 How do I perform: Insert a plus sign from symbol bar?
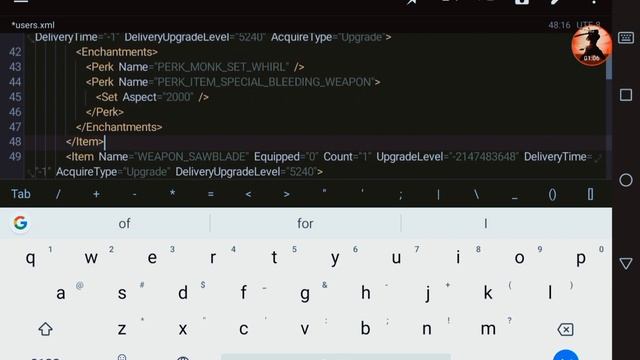click(96, 194)
